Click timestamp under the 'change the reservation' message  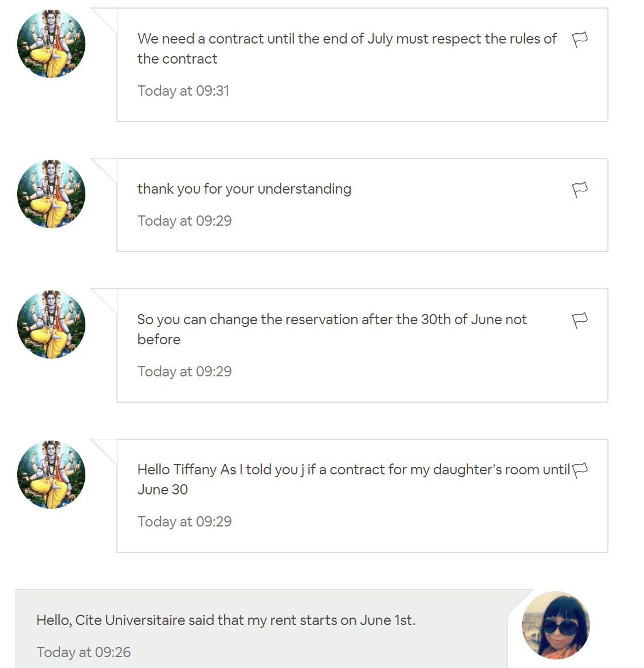click(x=184, y=371)
